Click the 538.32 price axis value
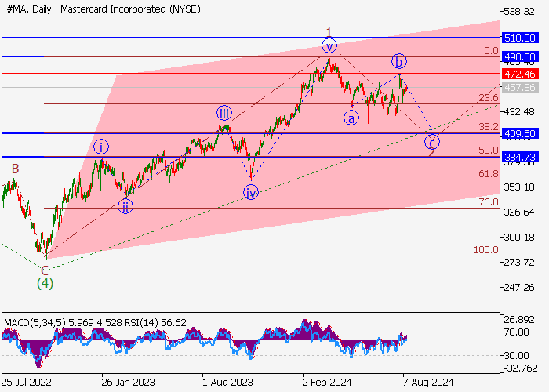The image size is (549, 392). pyautogui.click(x=519, y=12)
